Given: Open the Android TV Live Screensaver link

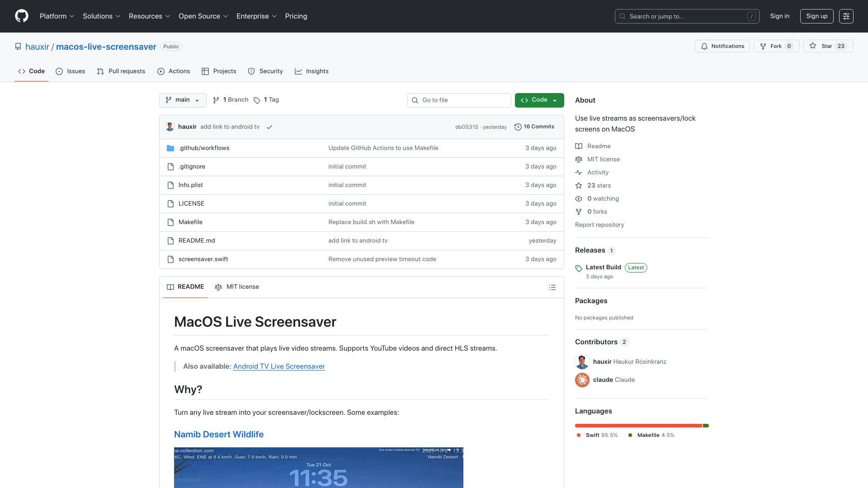Looking at the screenshot, I should pyautogui.click(x=279, y=366).
